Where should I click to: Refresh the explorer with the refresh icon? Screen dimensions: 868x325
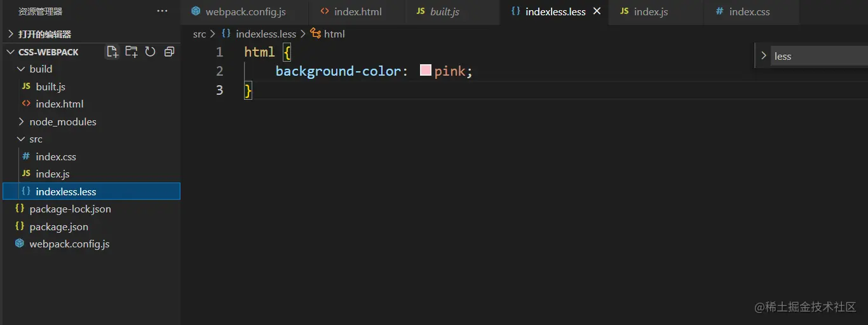(151, 52)
